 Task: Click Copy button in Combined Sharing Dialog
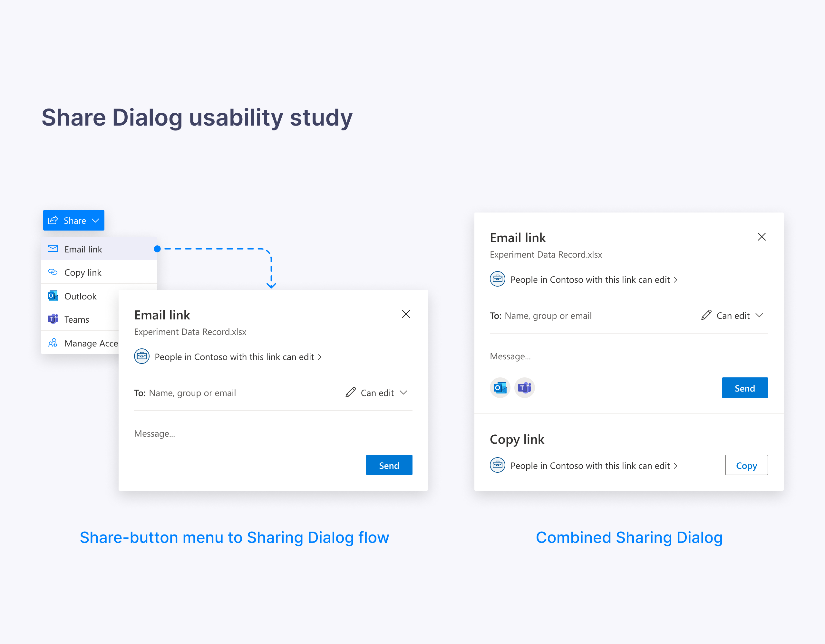click(x=746, y=465)
